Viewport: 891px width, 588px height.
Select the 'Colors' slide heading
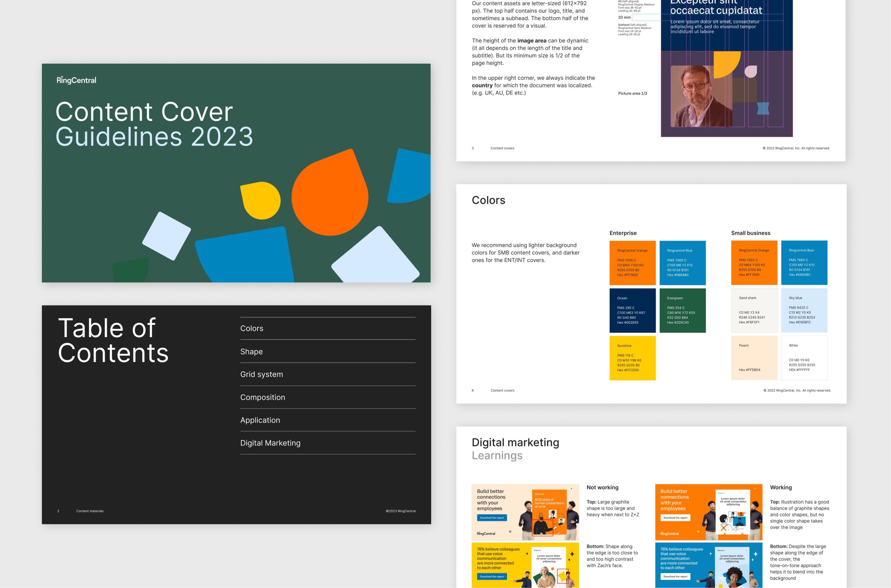(x=488, y=200)
